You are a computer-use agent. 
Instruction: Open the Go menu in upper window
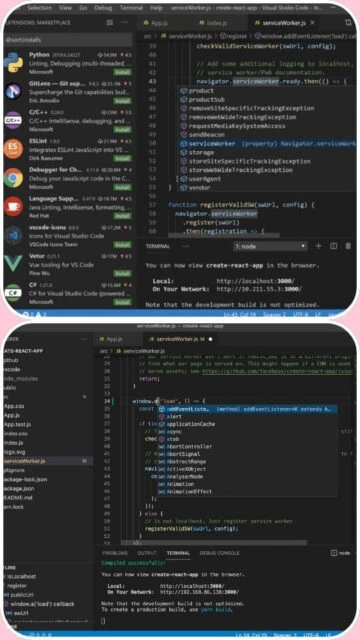point(83,8)
